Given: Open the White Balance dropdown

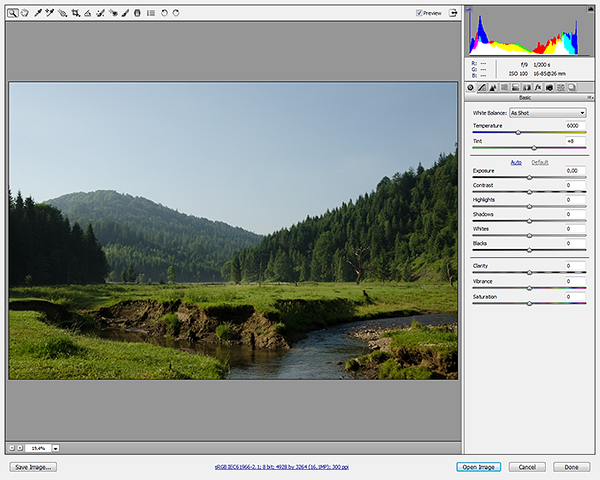Looking at the screenshot, I should 548,113.
